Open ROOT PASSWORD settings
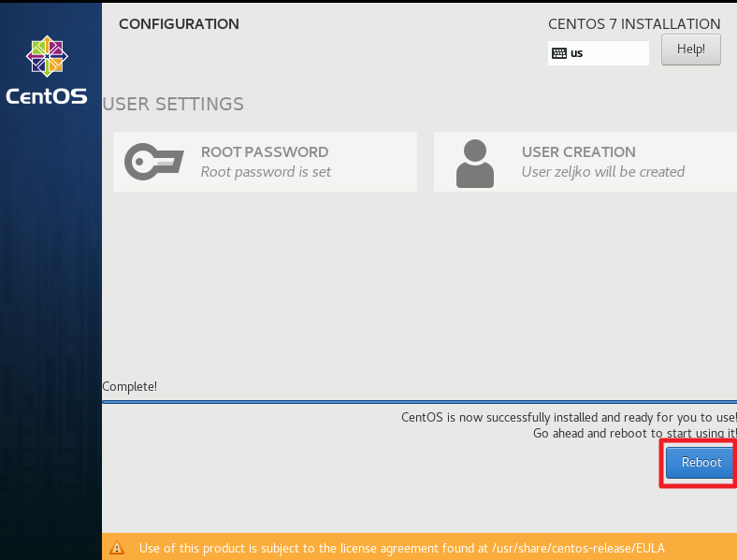This screenshot has height=560, width=737. coord(265,162)
